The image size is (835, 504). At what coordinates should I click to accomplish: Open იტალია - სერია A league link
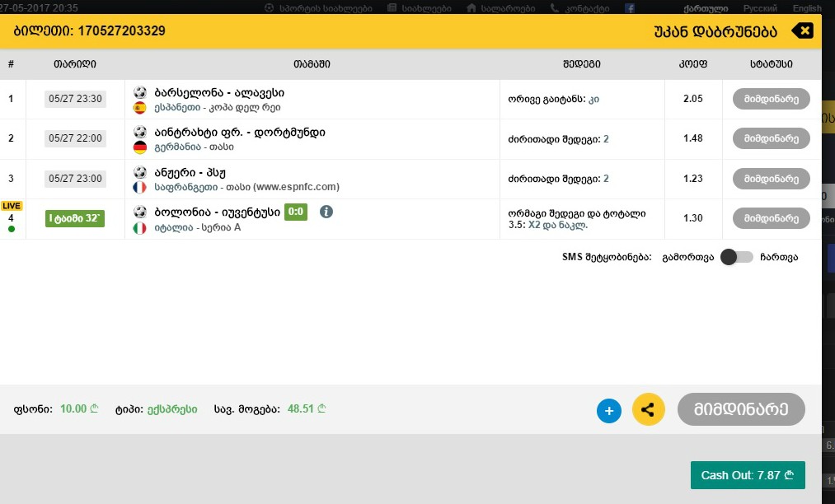point(198,227)
